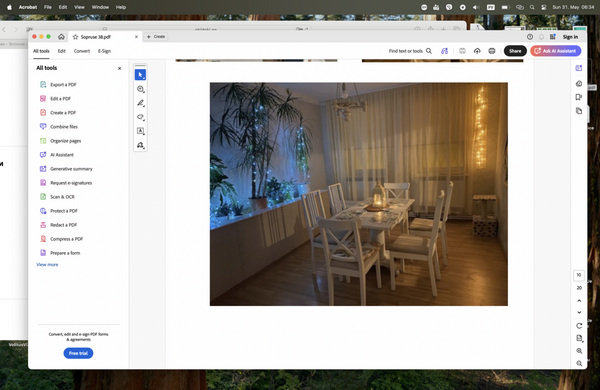The width and height of the screenshot is (600, 390).
Task: Go to previous page arrow
Action: pyautogui.click(x=579, y=301)
